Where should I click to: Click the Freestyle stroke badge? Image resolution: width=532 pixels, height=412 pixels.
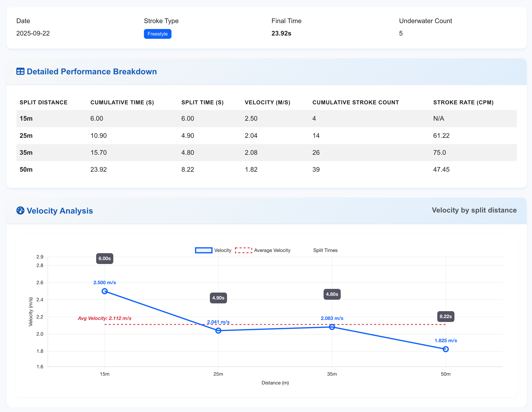click(x=158, y=34)
